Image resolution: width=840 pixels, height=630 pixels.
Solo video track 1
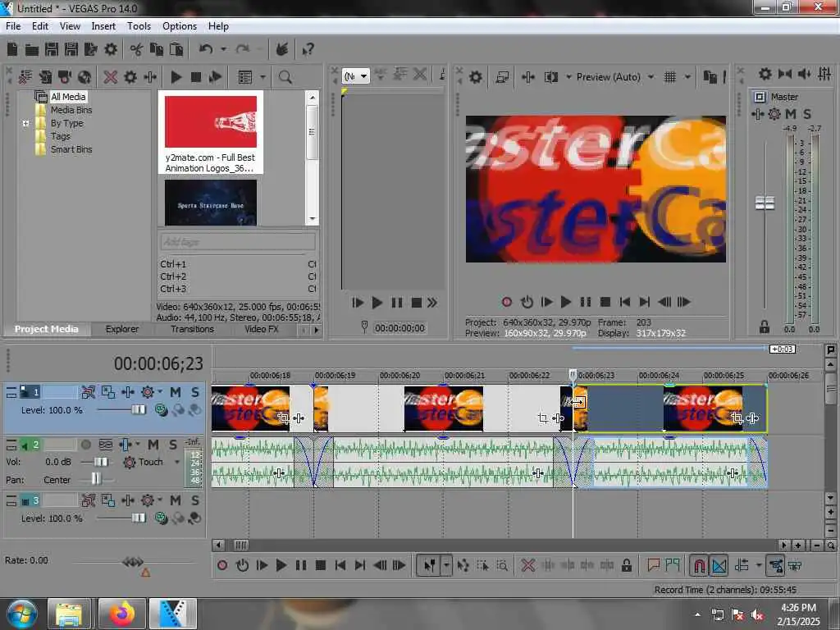[x=195, y=392]
